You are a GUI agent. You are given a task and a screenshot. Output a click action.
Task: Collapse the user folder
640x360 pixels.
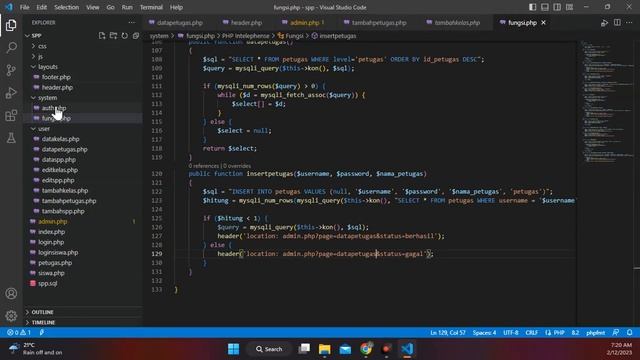(44, 129)
